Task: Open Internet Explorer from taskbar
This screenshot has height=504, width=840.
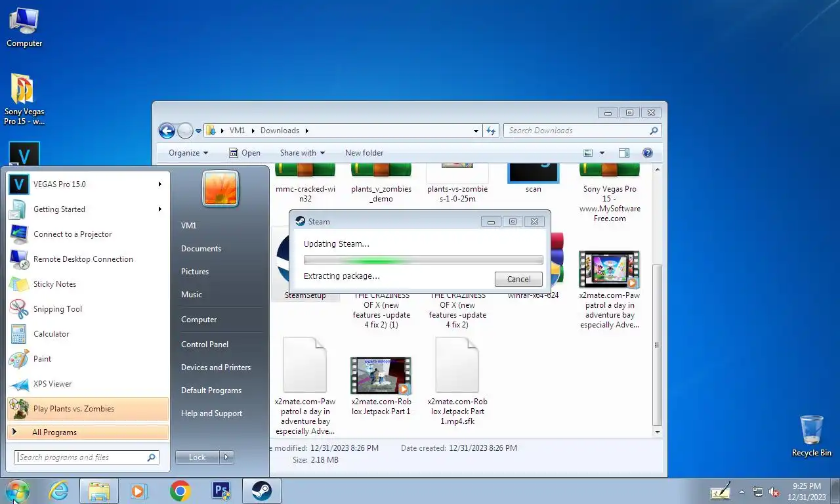Action: (59, 491)
